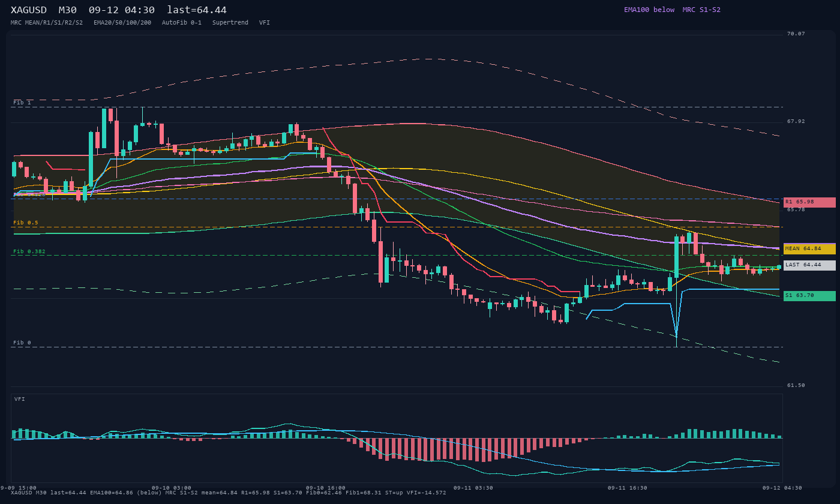
Task: Click the AutoFib 0-1 indicator label
Action: [182, 23]
